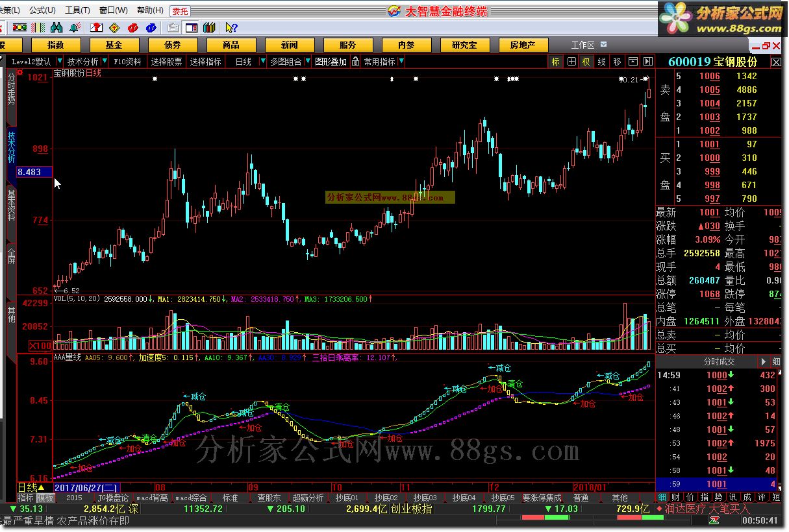Click the 移 move chart button
This screenshot has width=789, height=532.
(617, 62)
